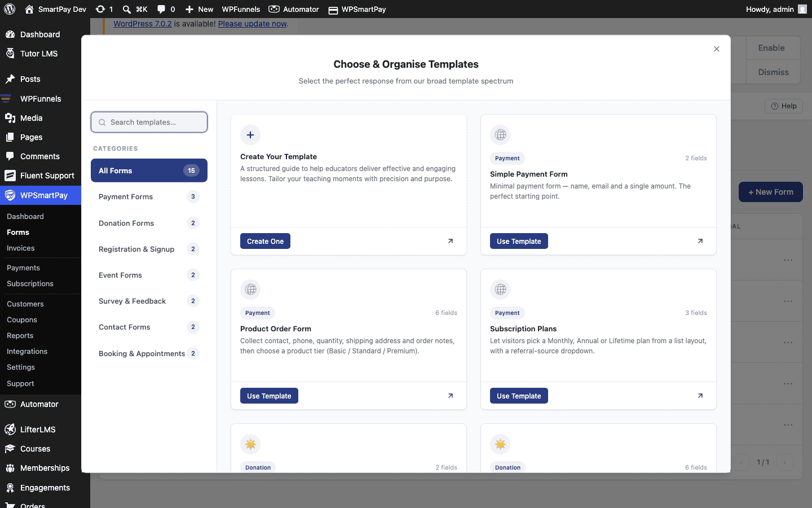Click the preview arrow on Simple Payment Form
The height and width of the screenshot is (508, 812).
[x=700, y=241]
